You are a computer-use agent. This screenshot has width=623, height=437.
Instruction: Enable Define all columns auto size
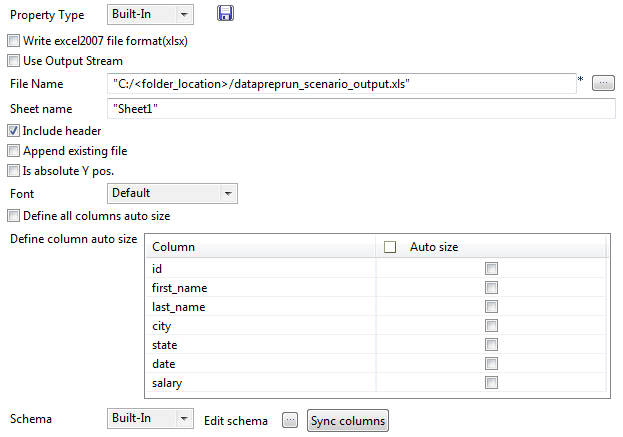[13, 215]
